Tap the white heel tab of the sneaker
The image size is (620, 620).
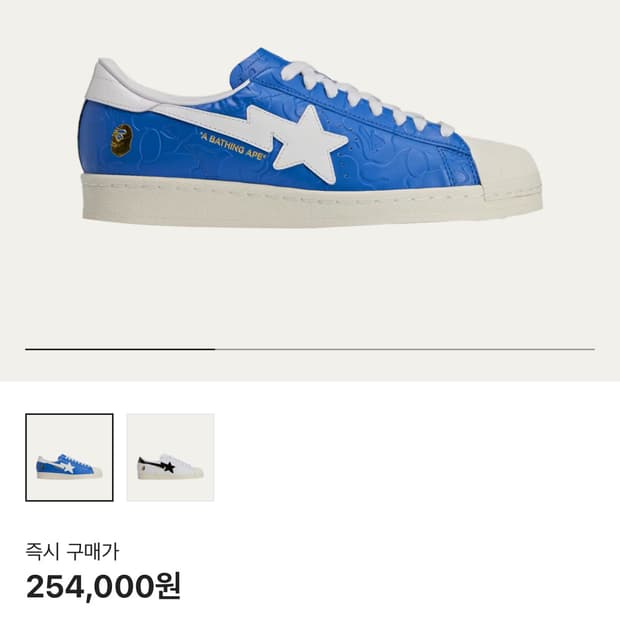click(x=119, y=85)
